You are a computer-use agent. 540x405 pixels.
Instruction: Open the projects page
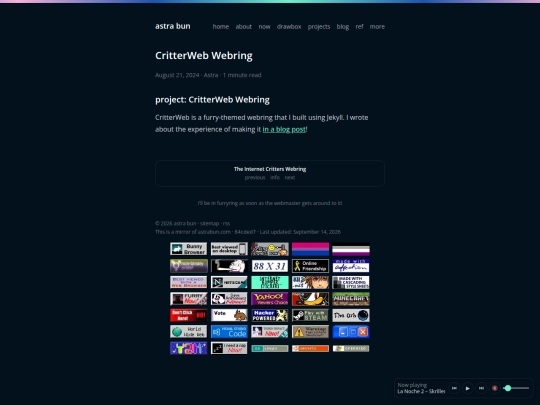(x=319, y=27)
